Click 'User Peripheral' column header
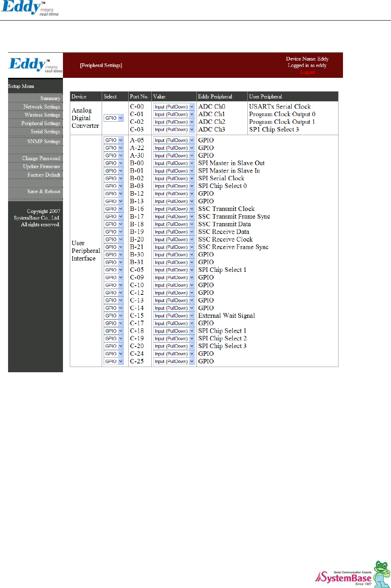391x588 pixels. (266, 97)
